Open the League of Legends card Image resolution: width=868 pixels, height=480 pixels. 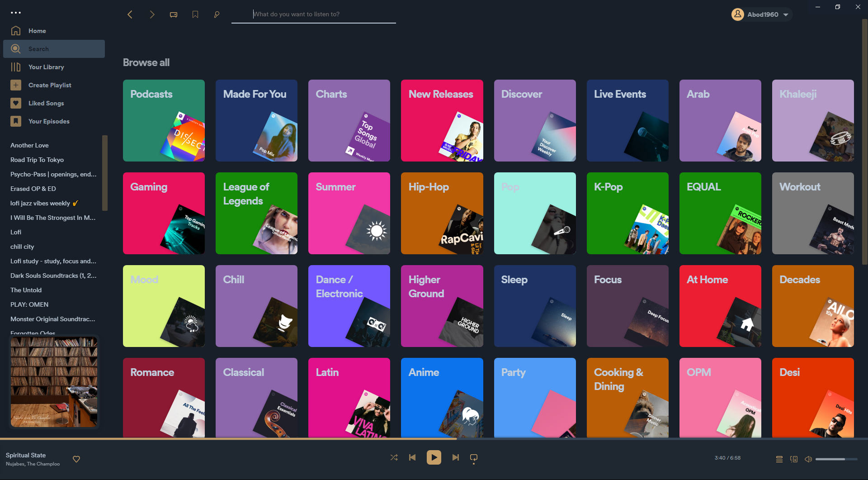(x=256, y=213)
